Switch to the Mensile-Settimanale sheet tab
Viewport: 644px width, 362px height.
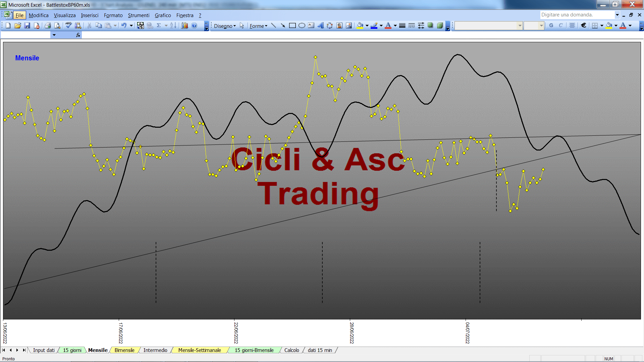coord(200,350)
